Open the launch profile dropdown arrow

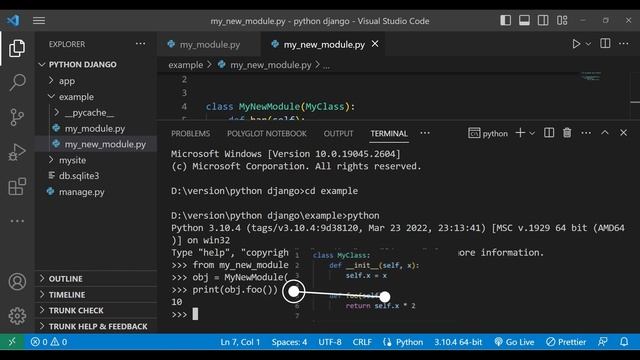point(532,133)
